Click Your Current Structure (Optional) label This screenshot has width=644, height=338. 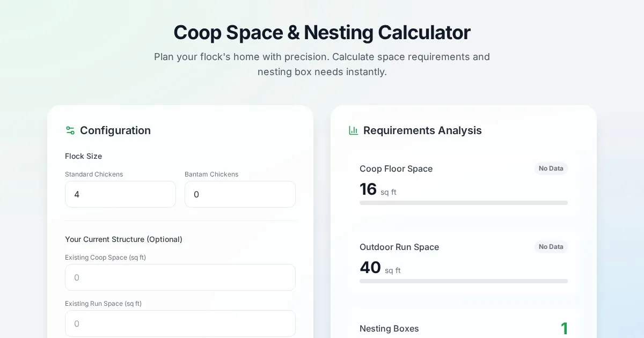(x=123, y=239)
